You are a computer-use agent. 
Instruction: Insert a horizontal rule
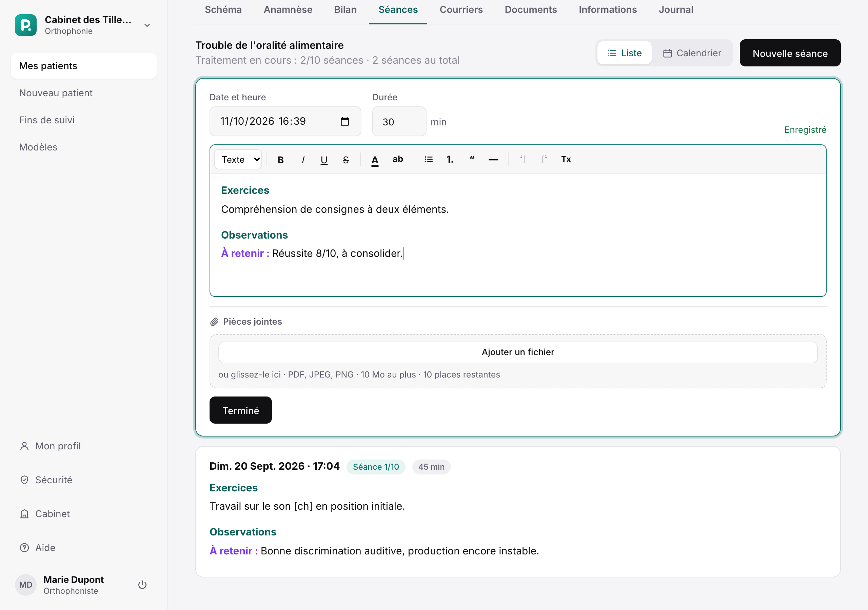(493, 160)
